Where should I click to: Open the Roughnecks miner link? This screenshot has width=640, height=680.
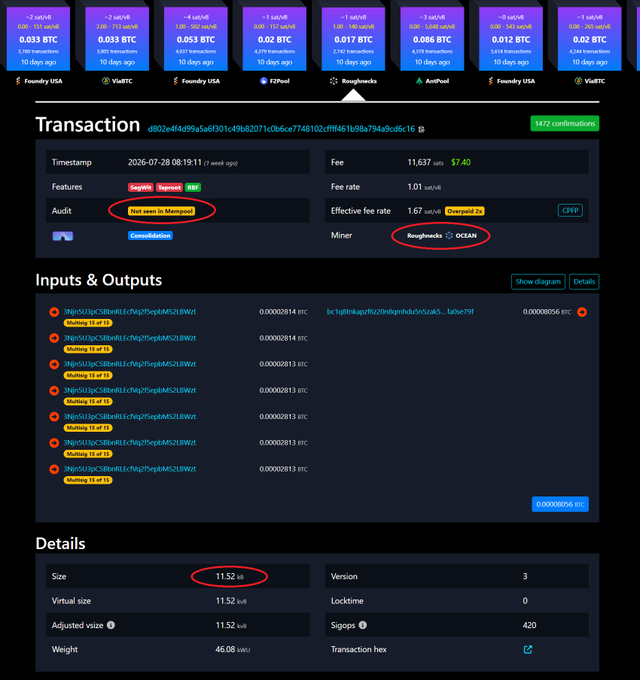424,235
